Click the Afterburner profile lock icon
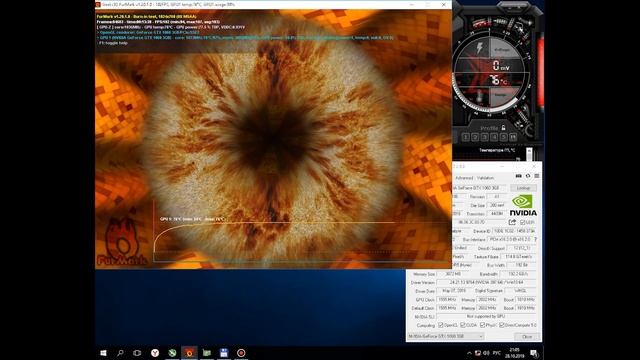This screenshot has height=360, width=640. 503,128
